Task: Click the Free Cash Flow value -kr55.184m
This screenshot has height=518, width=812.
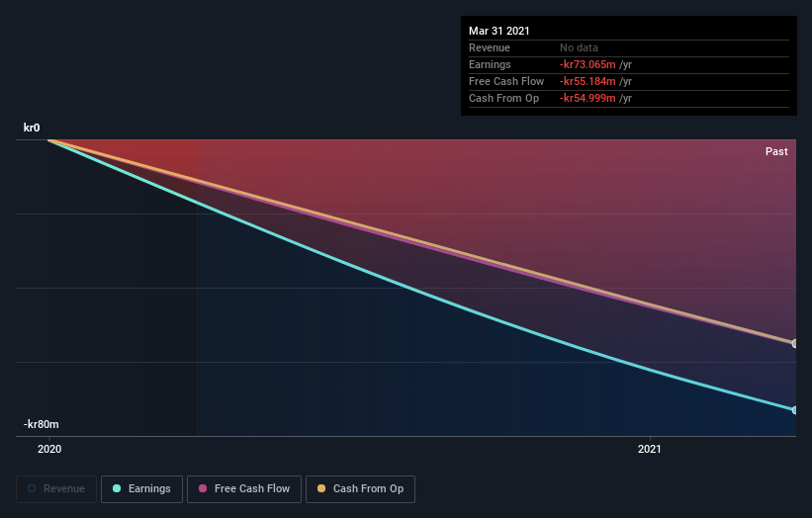Action: pos(587,81)
